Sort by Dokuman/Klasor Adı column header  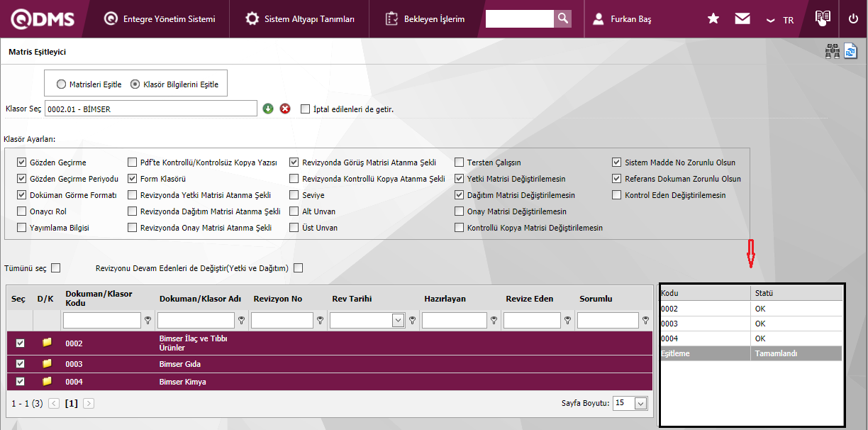click(x=200, y=299)
